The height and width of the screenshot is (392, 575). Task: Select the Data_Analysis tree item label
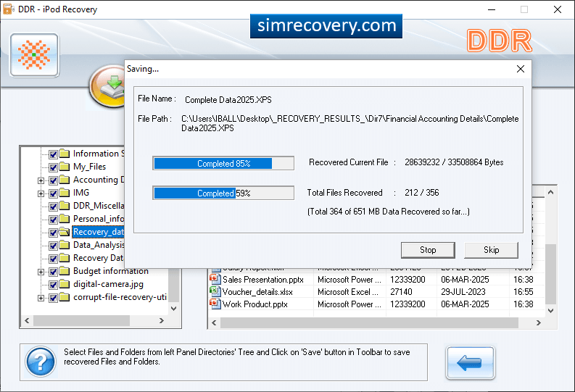(x=99, y=245)
